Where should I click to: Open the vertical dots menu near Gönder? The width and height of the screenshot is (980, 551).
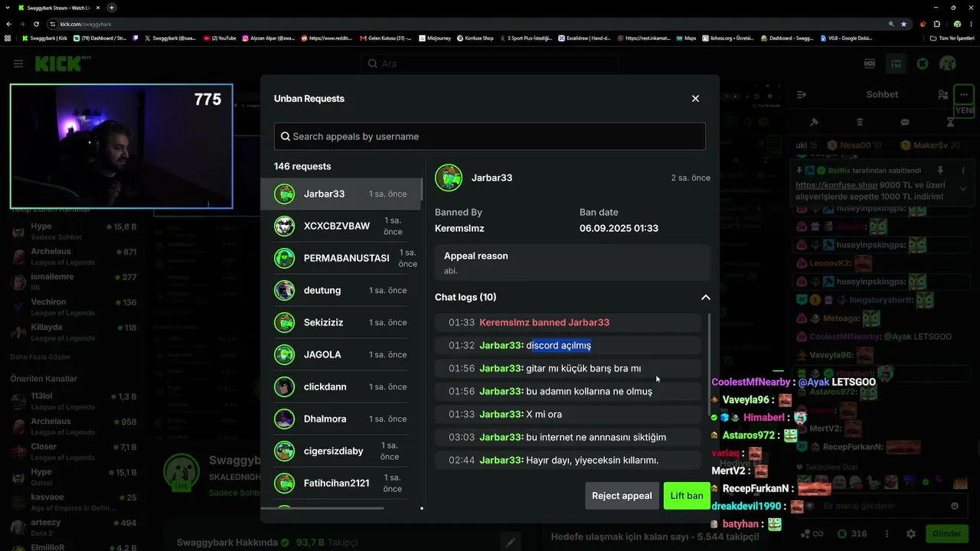click(x=887, y=533)
